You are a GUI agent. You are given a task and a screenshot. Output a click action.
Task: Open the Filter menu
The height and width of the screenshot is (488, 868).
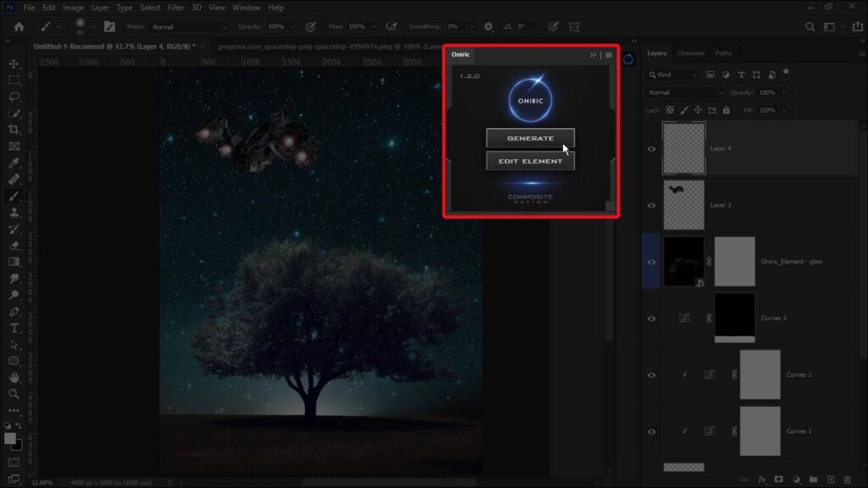(175, 8)
